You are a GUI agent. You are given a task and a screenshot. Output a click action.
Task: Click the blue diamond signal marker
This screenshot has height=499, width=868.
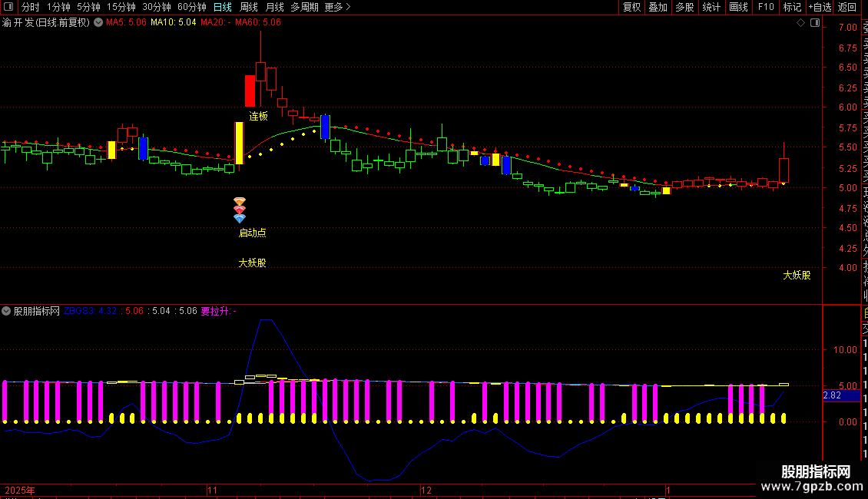click(x=239, y=219)
